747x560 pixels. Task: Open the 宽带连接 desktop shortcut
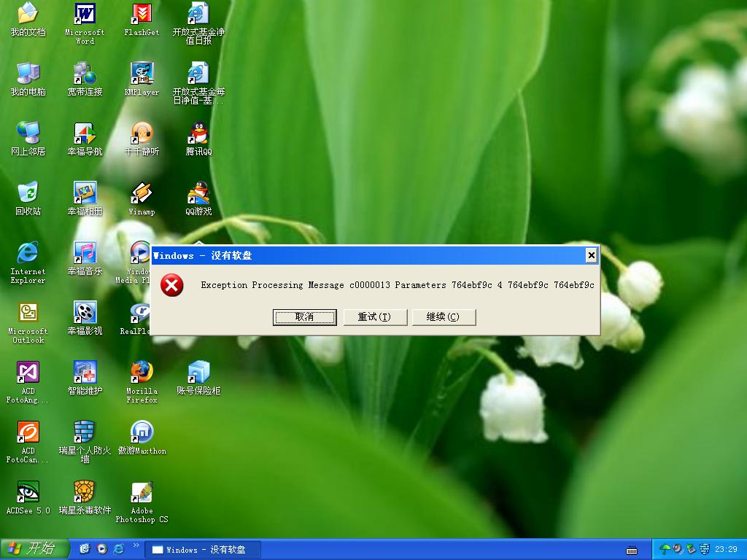85,79
